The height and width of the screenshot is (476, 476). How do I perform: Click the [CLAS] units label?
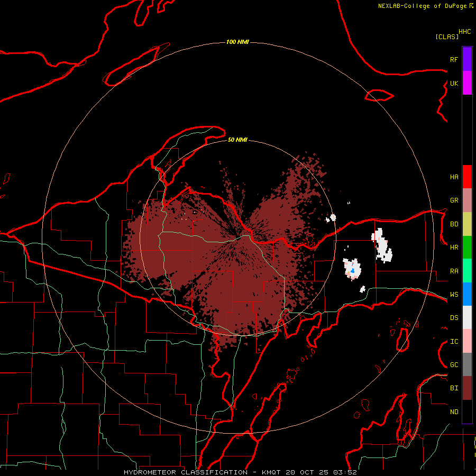(x=447, y=36)
